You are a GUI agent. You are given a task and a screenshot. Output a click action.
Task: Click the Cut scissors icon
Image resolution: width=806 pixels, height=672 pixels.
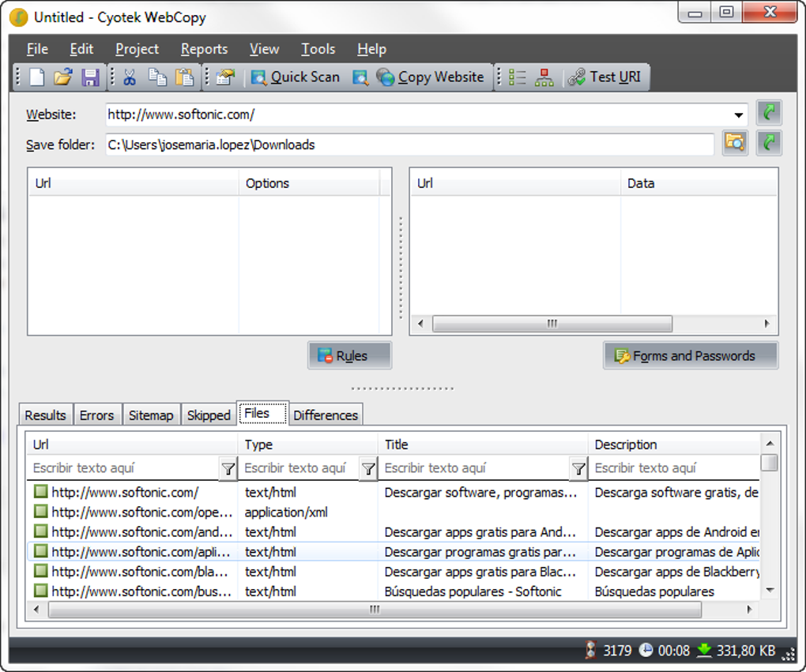[x=130, y=77]
